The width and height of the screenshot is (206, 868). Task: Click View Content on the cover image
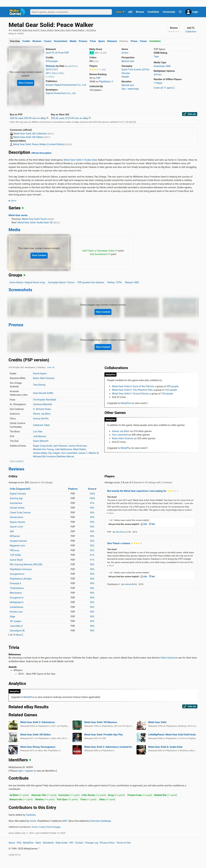(x=26, y=82)
